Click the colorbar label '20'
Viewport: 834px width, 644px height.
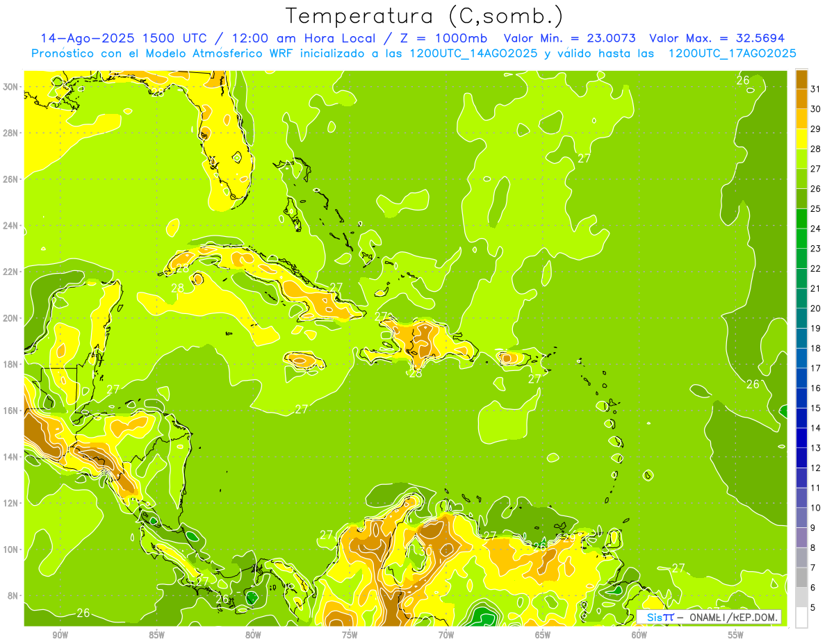816,308
